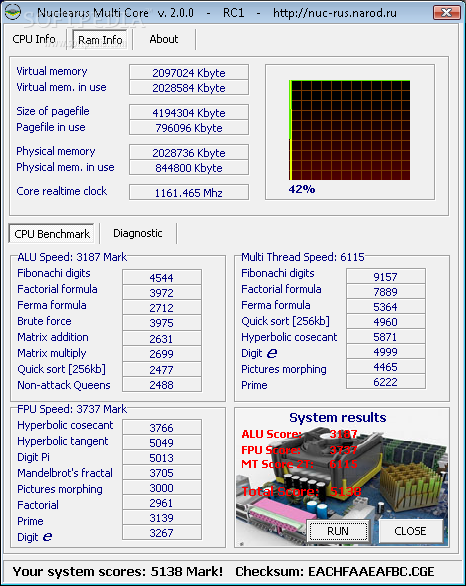
Task: Click the Core realtime clock 1161.465 Mhz field
Action: click(189, 192)
